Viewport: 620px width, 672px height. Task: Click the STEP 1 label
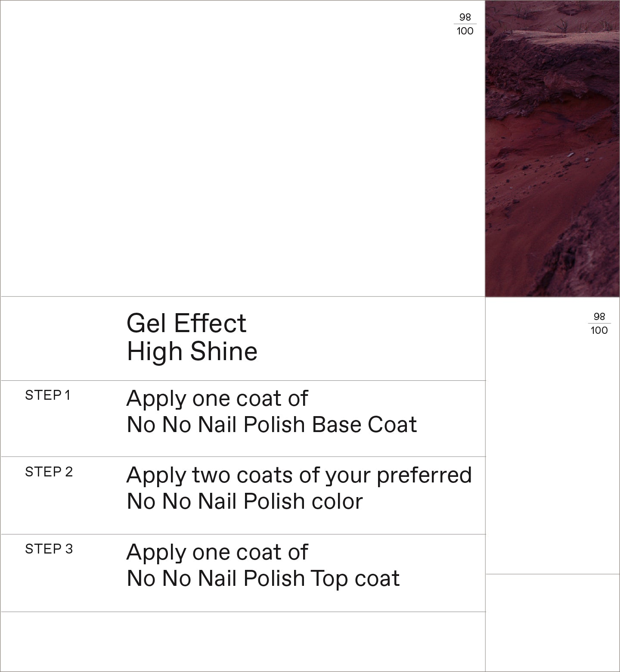click(47, 395)
